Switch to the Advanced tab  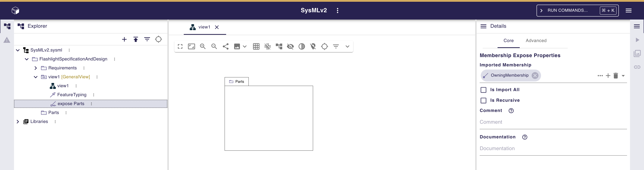click(536, 41)
